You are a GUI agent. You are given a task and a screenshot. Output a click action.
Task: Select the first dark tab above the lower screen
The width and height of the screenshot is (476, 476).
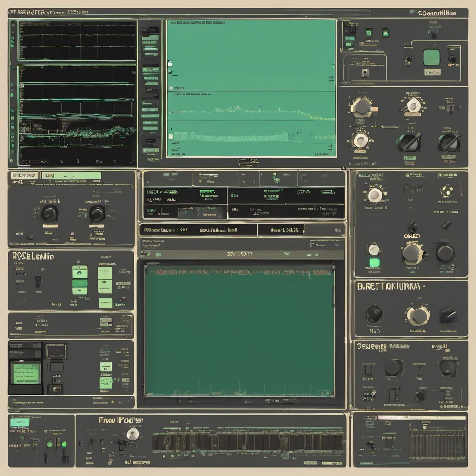(198, 229)
